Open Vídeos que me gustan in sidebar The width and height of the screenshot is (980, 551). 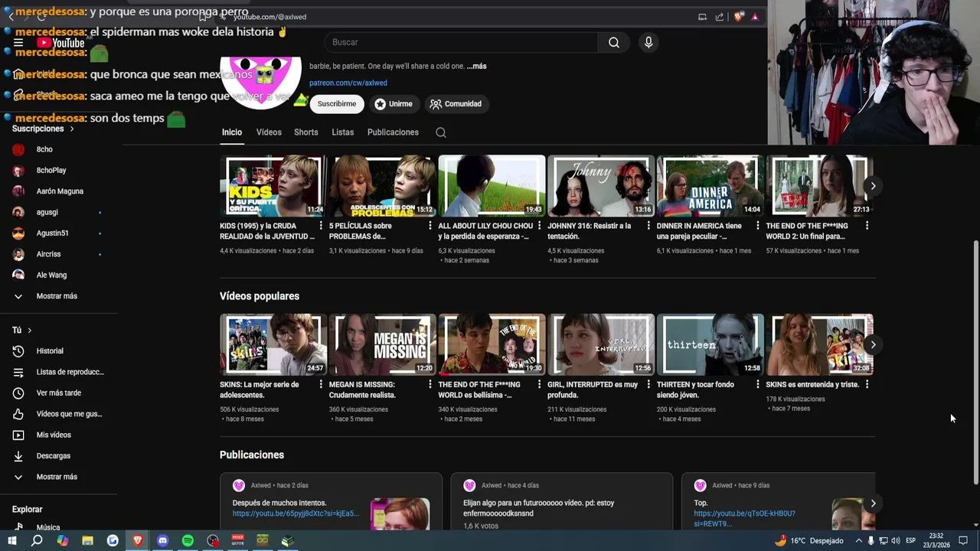click(59, 414)
